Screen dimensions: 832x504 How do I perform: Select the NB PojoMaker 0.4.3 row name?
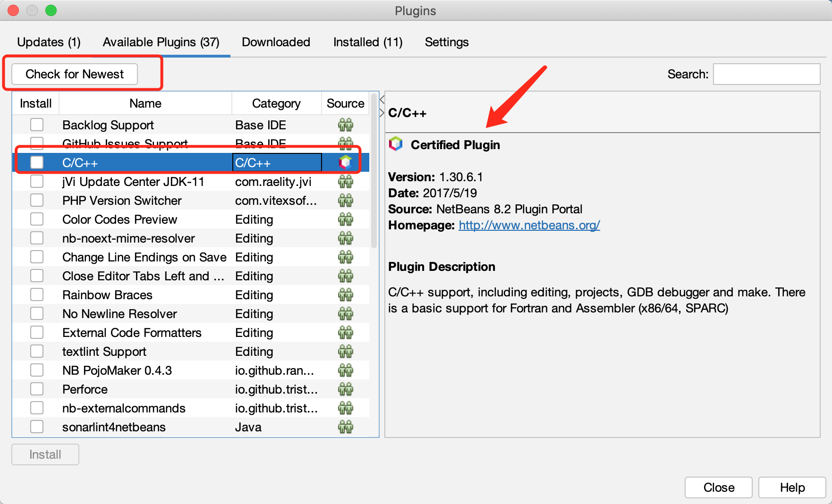click(x=117, y=370)
